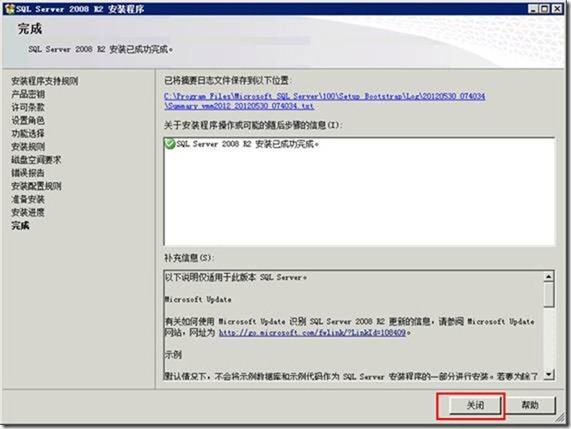Select 磁盘空间要求 step in sidebar
This screenshot has height=429, width=571.
coord(36,160)
